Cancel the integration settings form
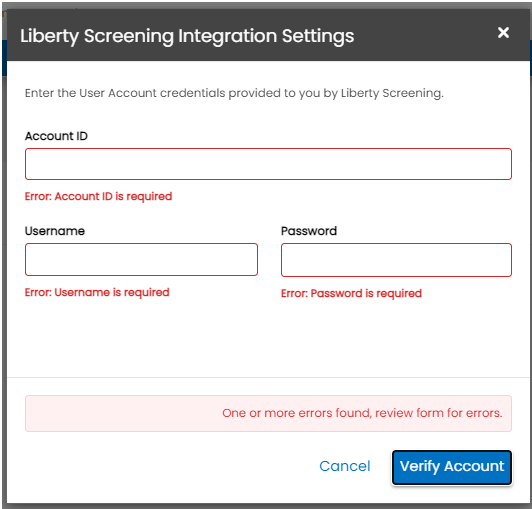The height and width of the screenshot is (509, 532). (x=345, y=466)
